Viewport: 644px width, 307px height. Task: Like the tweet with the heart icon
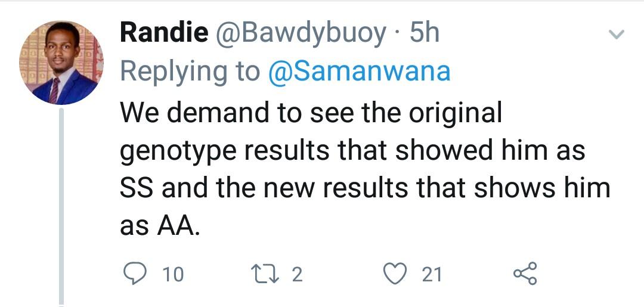pos(394,274)
